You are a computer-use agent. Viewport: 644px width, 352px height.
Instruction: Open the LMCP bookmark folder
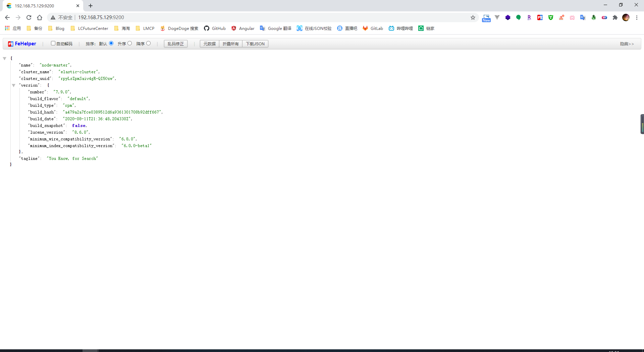click(145, 28)
